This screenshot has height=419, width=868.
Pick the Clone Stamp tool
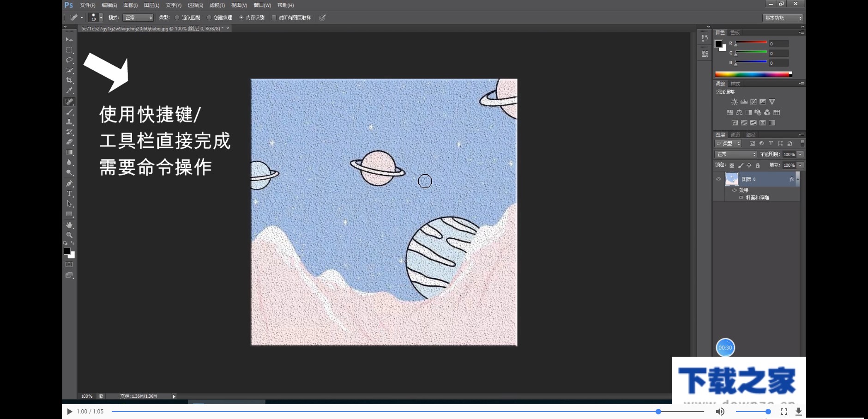tap(69, 122)
